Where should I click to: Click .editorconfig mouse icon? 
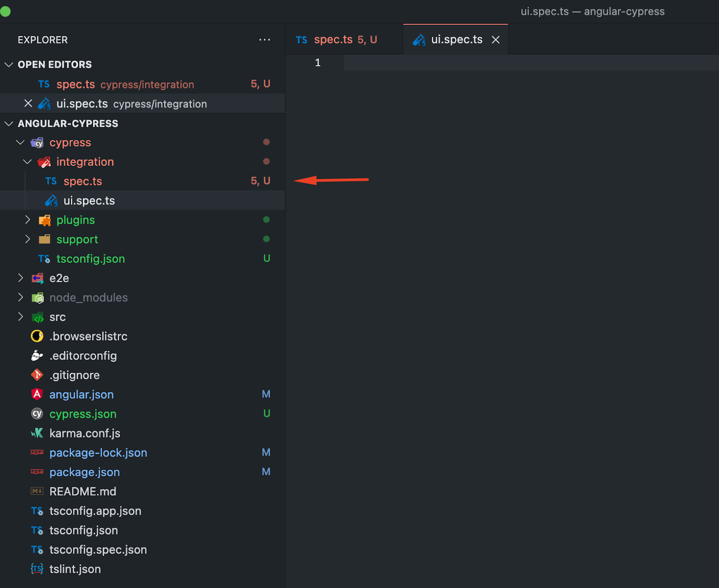37,356
